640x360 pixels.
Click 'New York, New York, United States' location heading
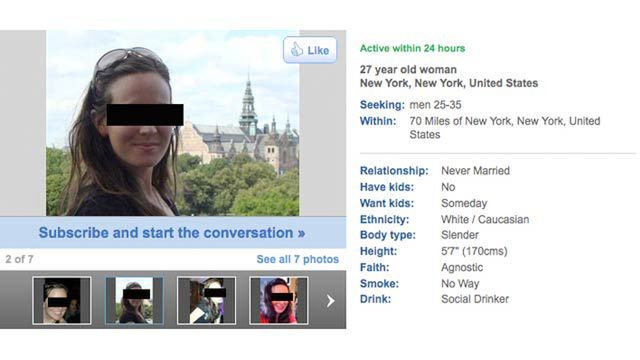click(x=449, y=83)
